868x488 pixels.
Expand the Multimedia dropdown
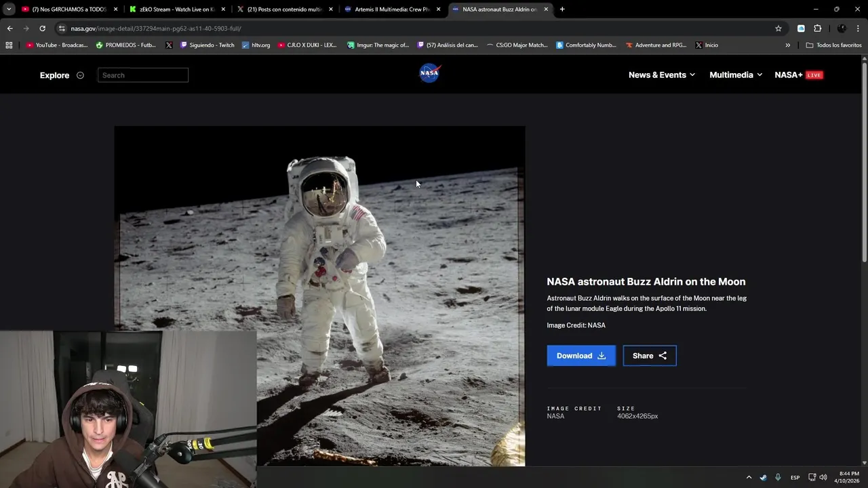click(736, 75)
